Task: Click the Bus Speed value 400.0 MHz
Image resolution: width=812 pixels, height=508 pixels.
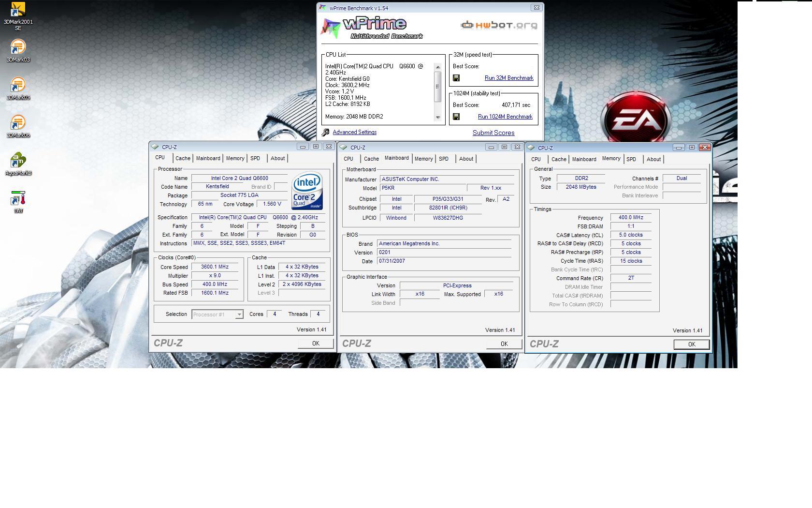Action: coord(215,284)
